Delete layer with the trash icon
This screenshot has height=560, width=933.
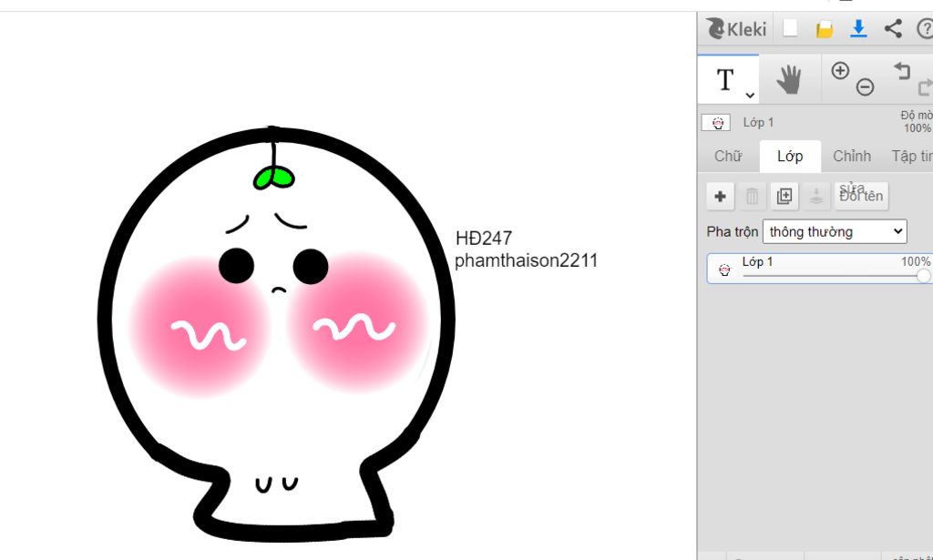752,196
